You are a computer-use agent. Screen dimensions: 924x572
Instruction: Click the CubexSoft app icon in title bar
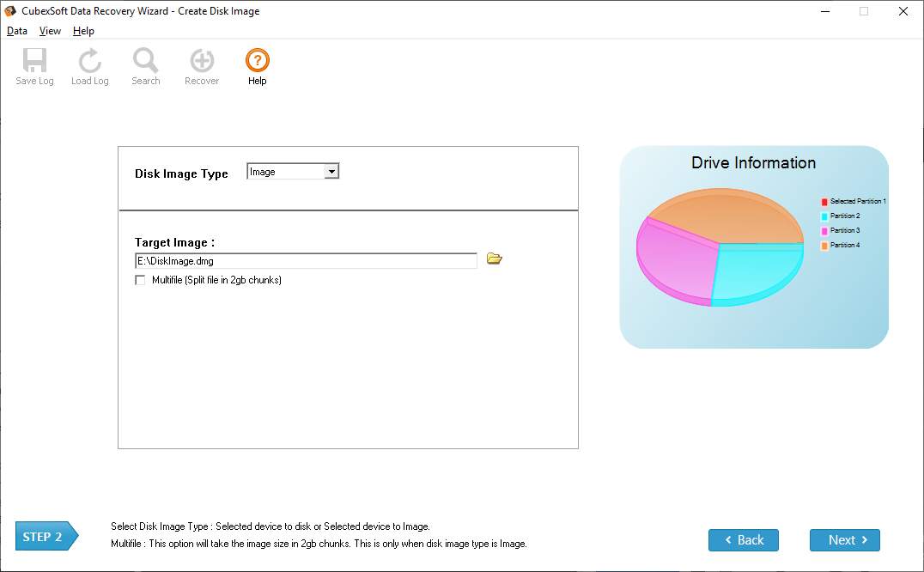pyautogui.click(x=10, y=11)
